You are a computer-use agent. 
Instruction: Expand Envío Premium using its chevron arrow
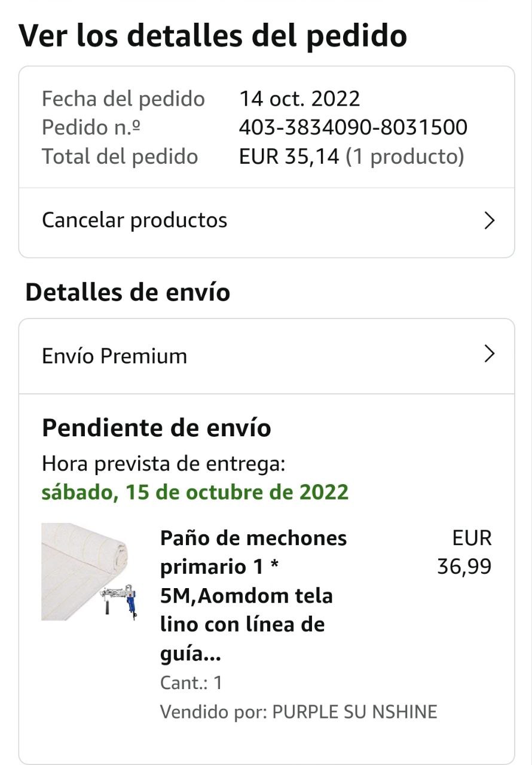pos(489,354)
